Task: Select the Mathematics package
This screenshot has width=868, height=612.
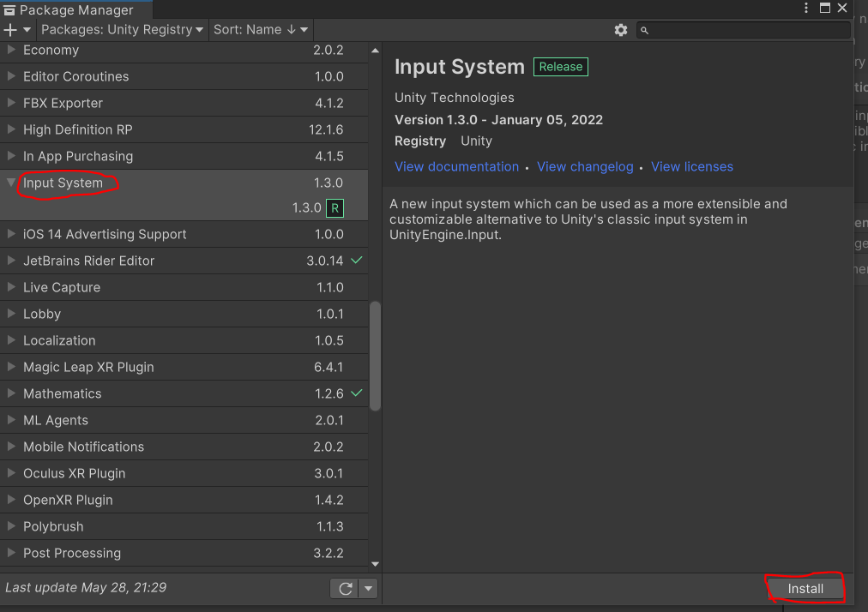Action: 184,393
